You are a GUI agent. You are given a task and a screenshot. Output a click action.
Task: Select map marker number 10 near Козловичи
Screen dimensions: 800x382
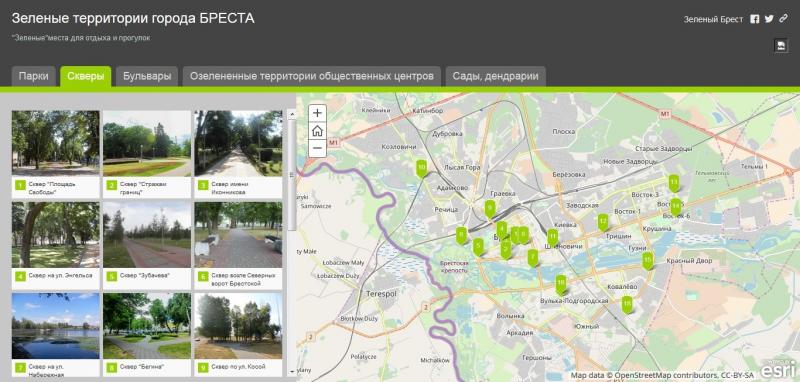(421, 168)
